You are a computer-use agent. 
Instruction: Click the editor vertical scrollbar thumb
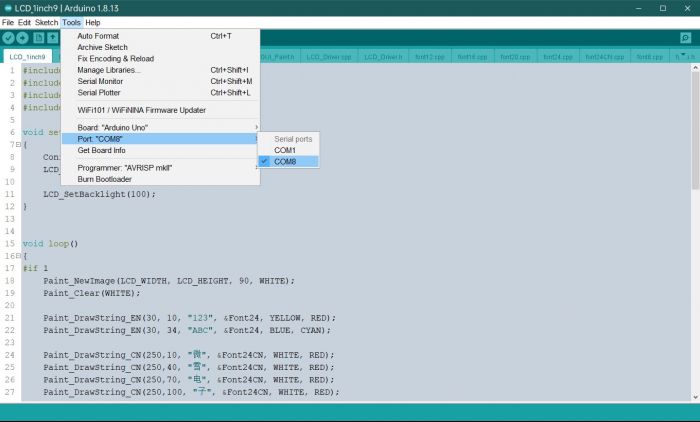point(695,130)
